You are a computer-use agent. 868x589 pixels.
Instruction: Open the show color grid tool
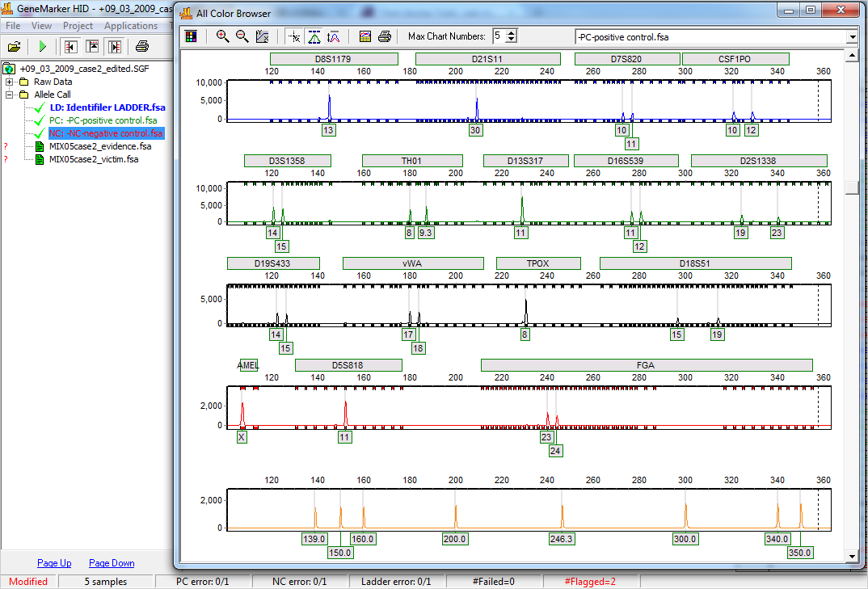[x=191, y=36]
